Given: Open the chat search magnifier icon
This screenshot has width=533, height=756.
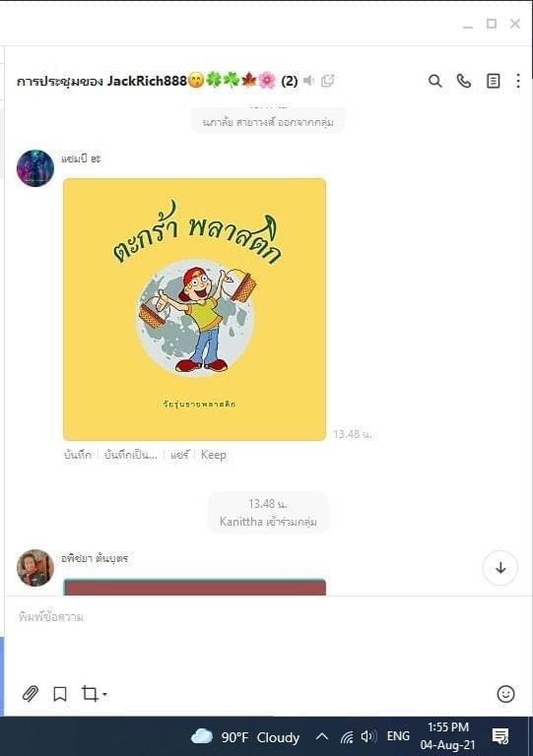Looking at the screenshot, I should click(x=434, y=81).
